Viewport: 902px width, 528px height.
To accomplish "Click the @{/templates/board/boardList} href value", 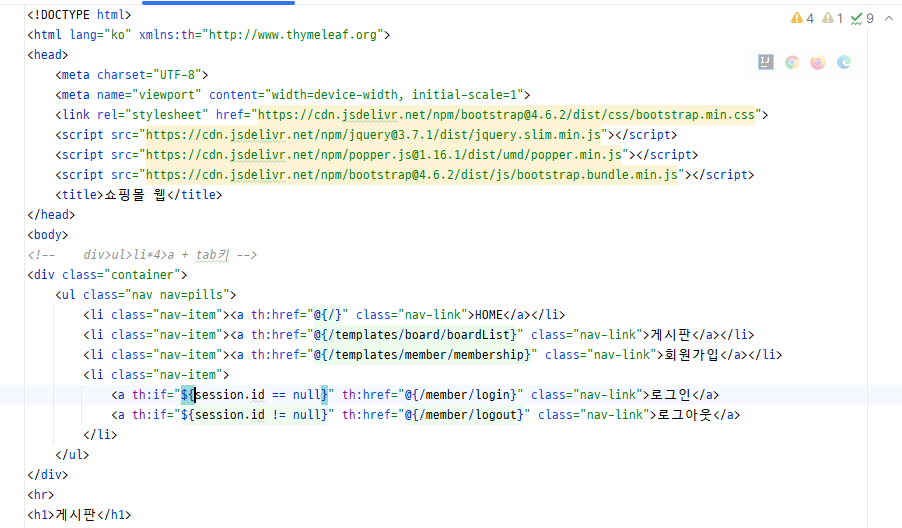I will point(415,335).
